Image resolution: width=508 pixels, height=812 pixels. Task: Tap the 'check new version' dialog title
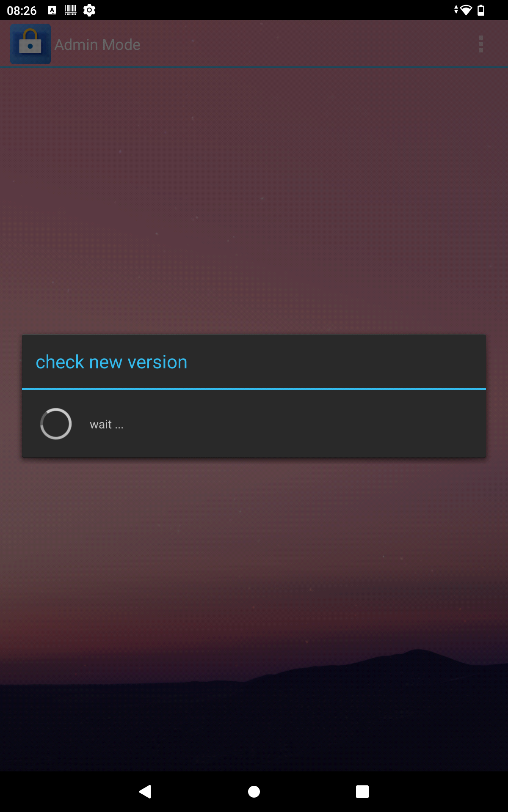(111, 362)
